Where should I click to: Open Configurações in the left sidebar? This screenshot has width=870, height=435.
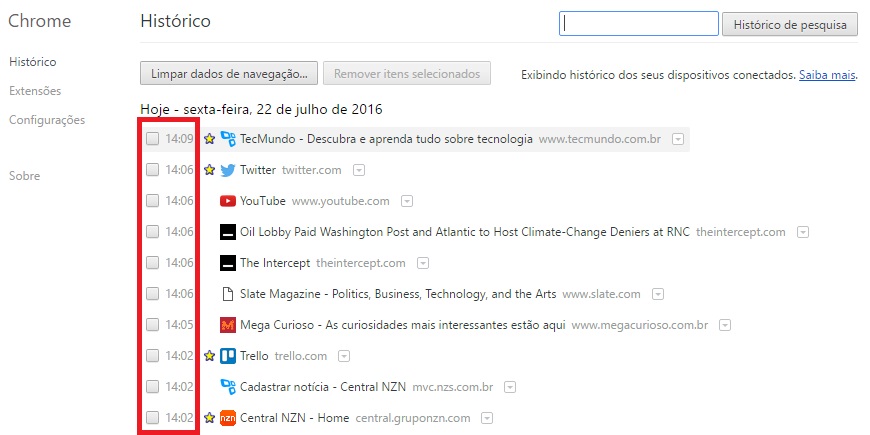pos(47,120)
